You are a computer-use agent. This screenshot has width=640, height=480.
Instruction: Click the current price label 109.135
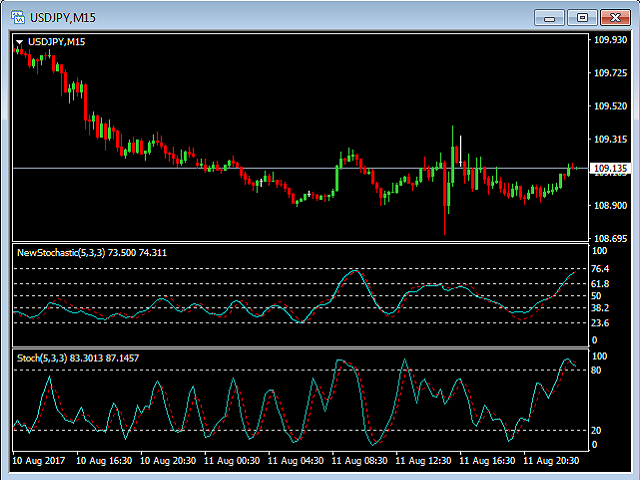(609, 169)
